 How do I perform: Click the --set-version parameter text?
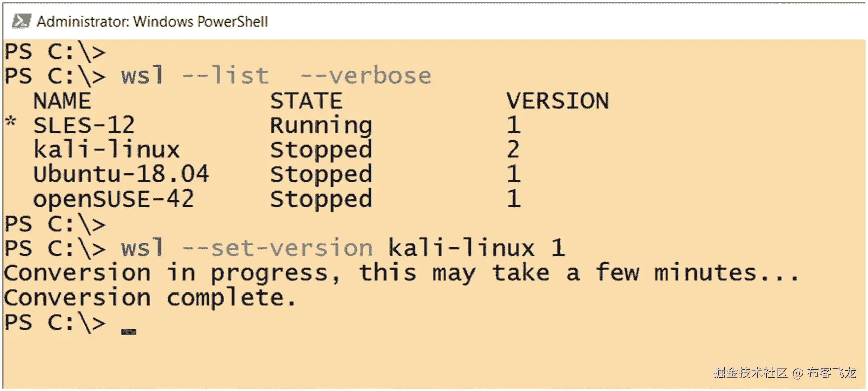tap(277, 248)
